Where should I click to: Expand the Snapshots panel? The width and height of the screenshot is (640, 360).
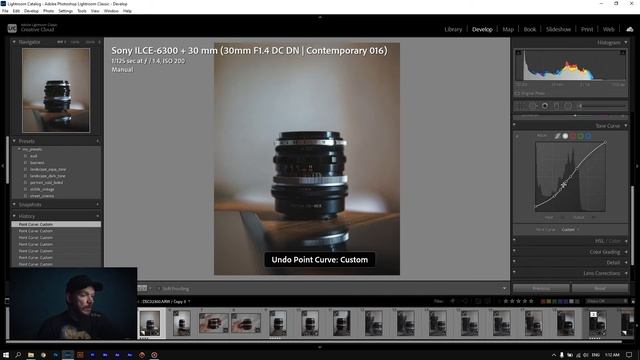(14, 204)
